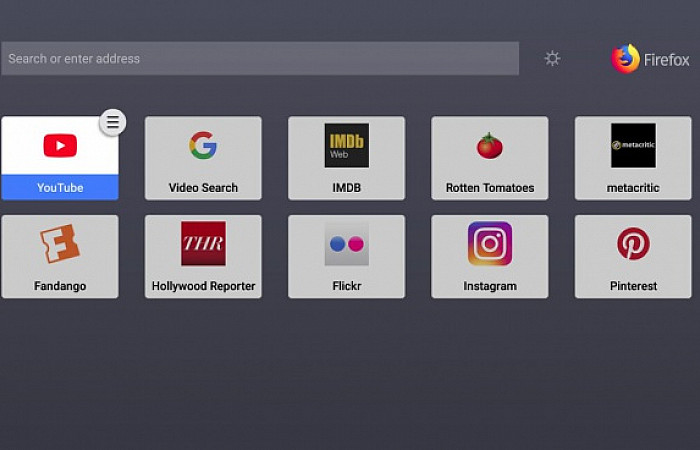Open the orange Fandango ticket icon
This screenshot has height=450, width=700.
[60, 244]
